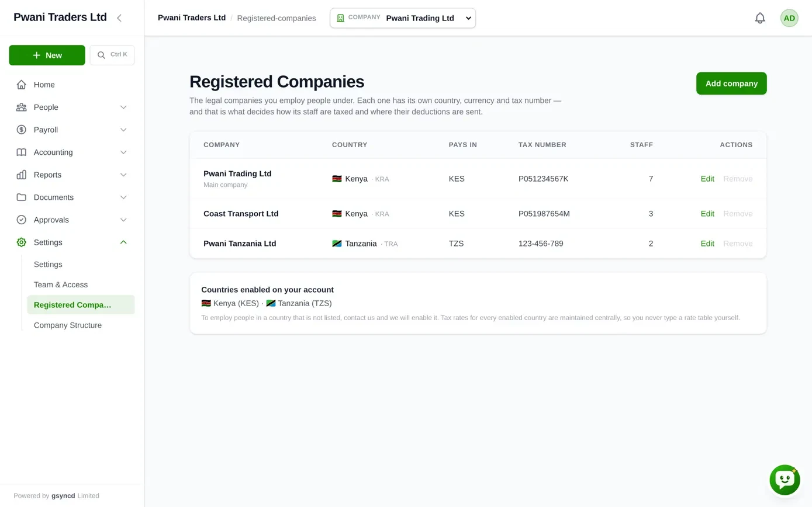Viewport: 812px width, 507px height.
Task: Click Pwani Traders Ltd breadcrumb link
Action: [x=192, y=18]
